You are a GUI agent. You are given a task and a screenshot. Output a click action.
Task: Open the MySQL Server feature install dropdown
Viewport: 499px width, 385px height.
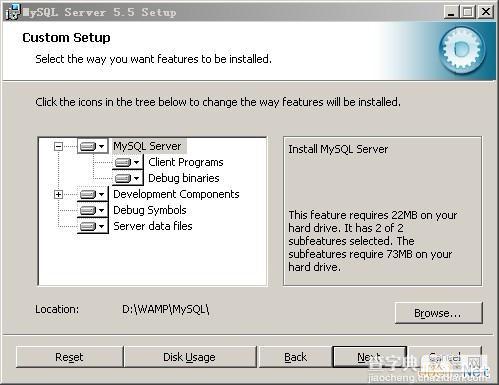pyautogui.click(x=93, y=146)
